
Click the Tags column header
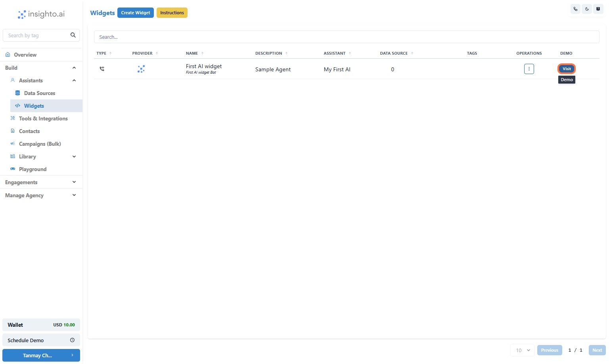472,53
